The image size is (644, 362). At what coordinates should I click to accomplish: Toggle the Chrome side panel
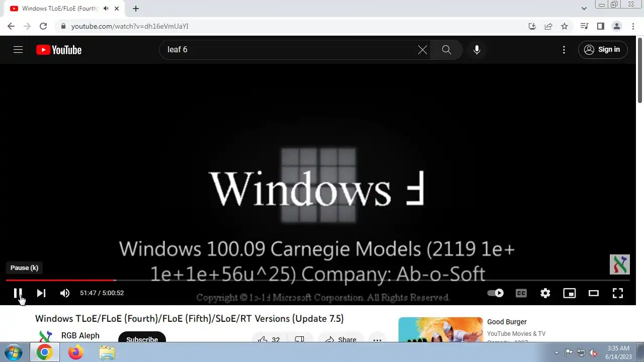600,26
